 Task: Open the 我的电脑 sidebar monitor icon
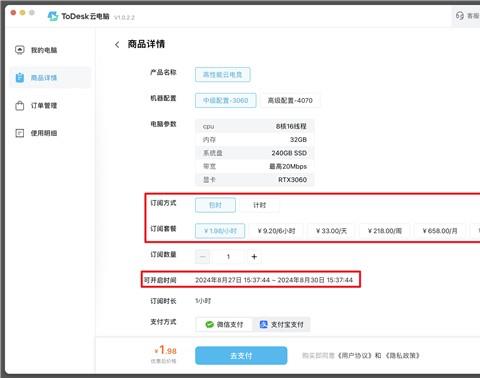click(20, 50)
